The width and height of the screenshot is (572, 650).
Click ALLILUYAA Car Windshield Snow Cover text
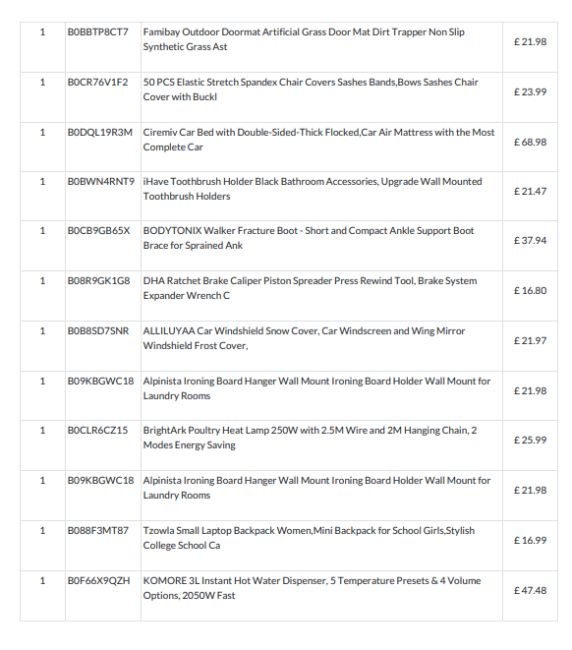304,338
